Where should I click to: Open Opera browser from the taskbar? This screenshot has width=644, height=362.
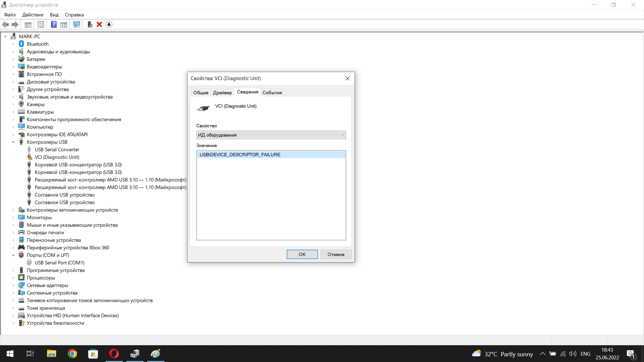coord(114,354)
